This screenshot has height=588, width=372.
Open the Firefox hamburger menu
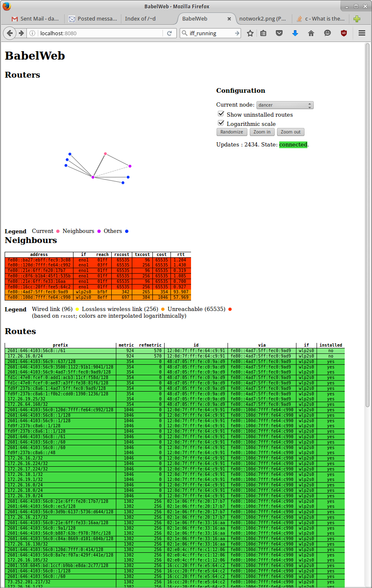[x=362, y=33]
